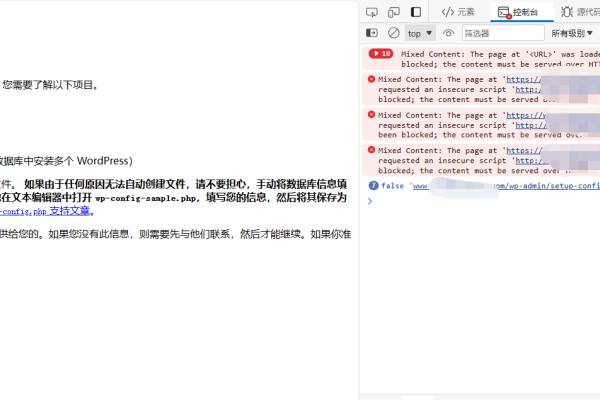This screenshot has height=400, width=600.
Task: Click the first Mixed Content error icon
Action: (x=371, y=79)
